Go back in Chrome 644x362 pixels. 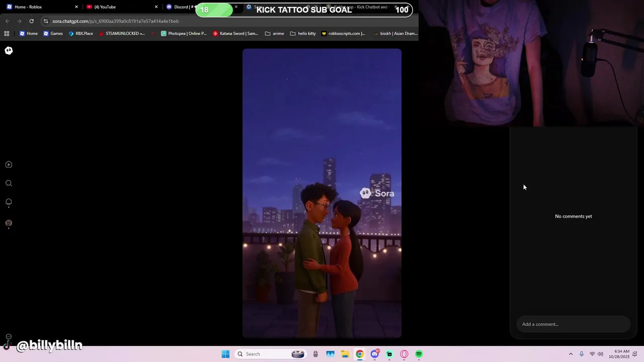tap(7, 21)
